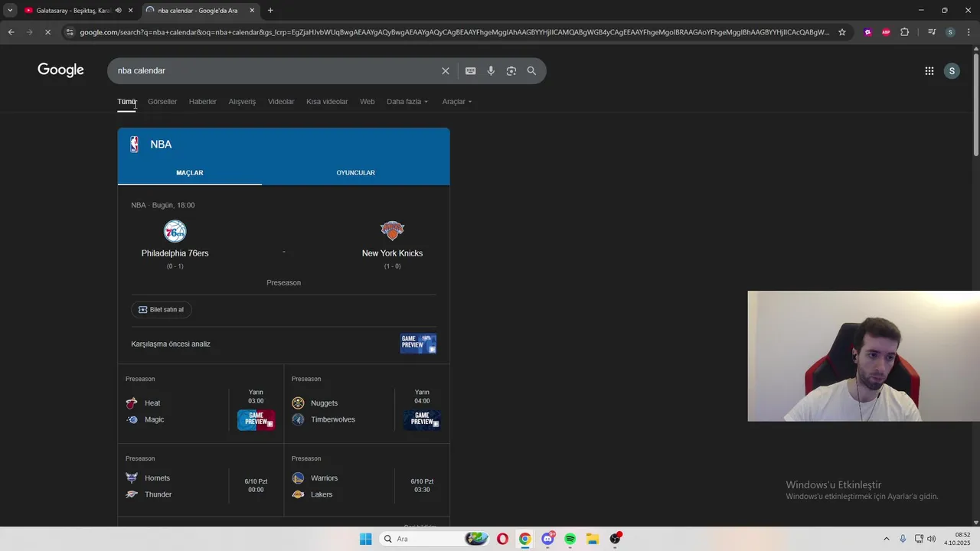View site information in the address bar
Screen dimensions: 980x551
point(70,32)
